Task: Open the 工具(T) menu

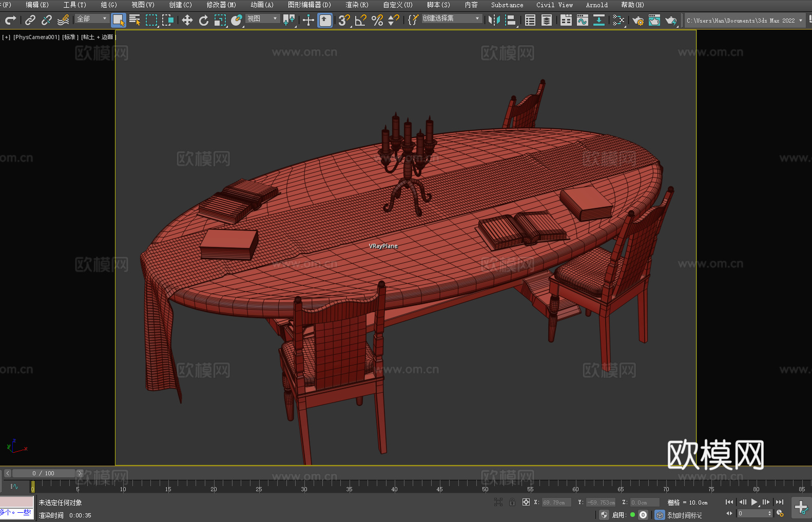Action: (x=75, y=5)
